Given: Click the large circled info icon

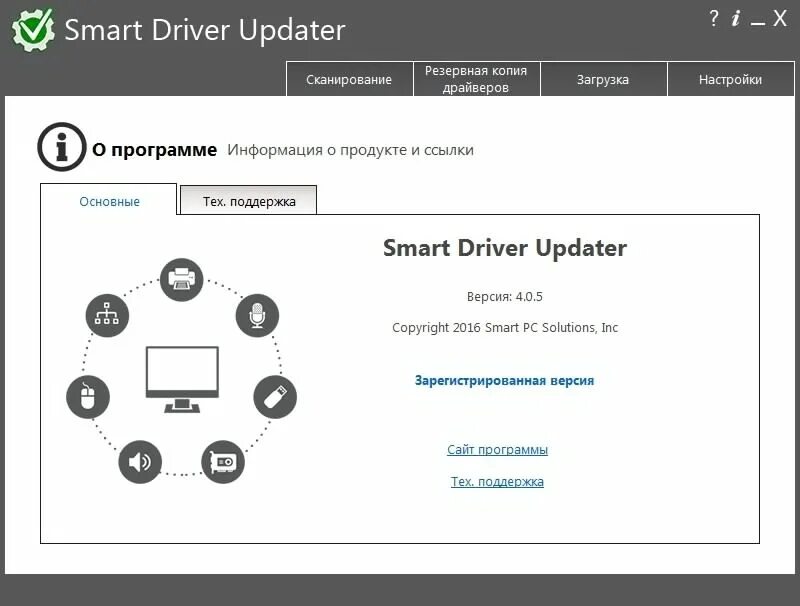Looking at the screenshot, I should pyautogui.click(x=62, y=147).
